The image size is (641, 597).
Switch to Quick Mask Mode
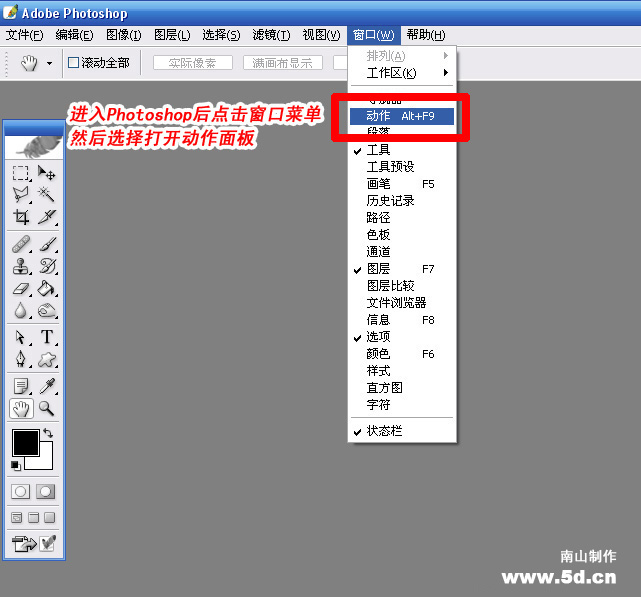[x=46, y=492]
